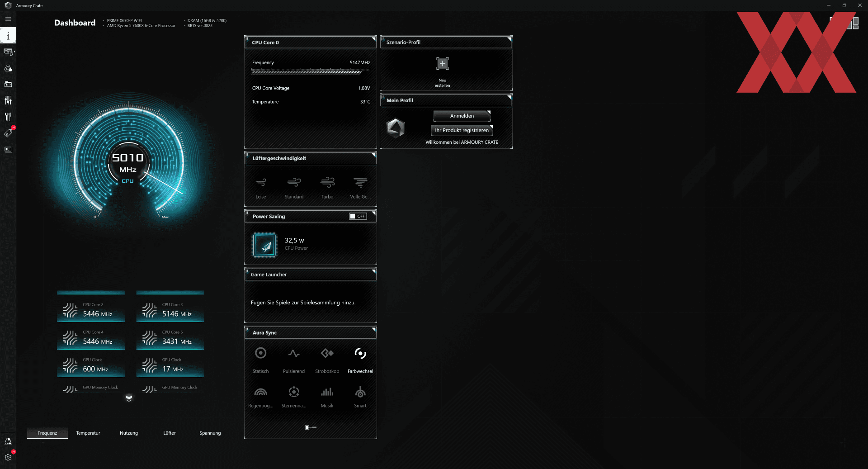The height and width of the screenshot is (469, 868).
Task: Click the 'Fügen Sie Spiele zur Spielesammlung hinzu.' text
Action: (x=303, y=303)
